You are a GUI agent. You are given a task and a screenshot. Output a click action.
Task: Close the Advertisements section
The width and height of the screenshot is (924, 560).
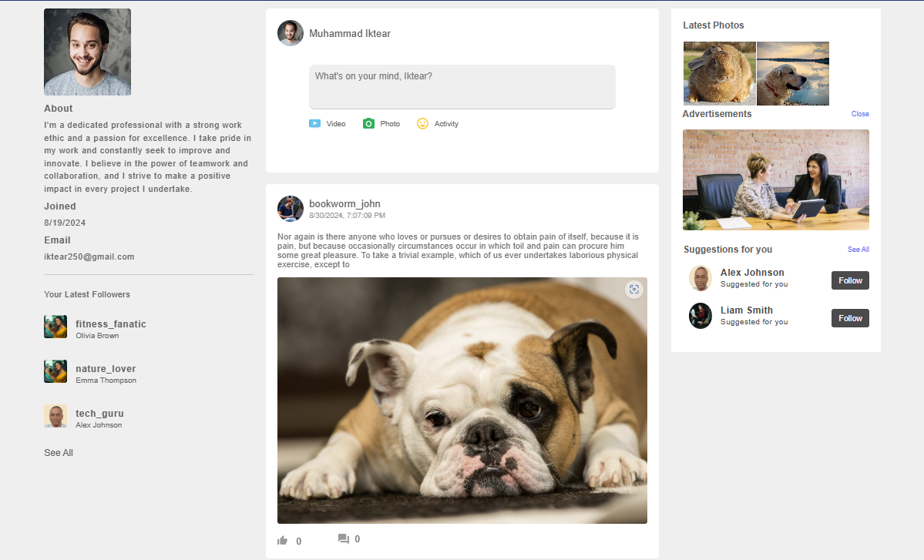(860, 114)
